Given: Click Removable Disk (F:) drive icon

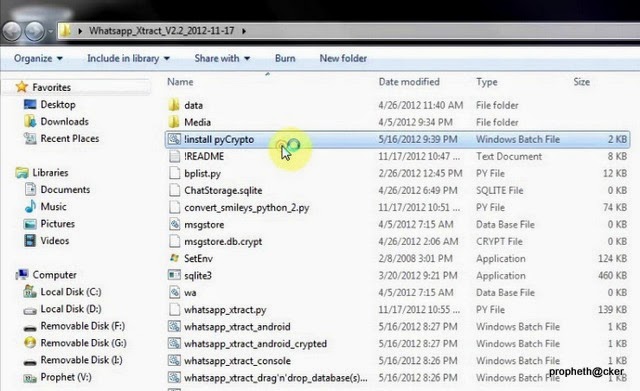Looking at the screenshot, I should point(30,327).
